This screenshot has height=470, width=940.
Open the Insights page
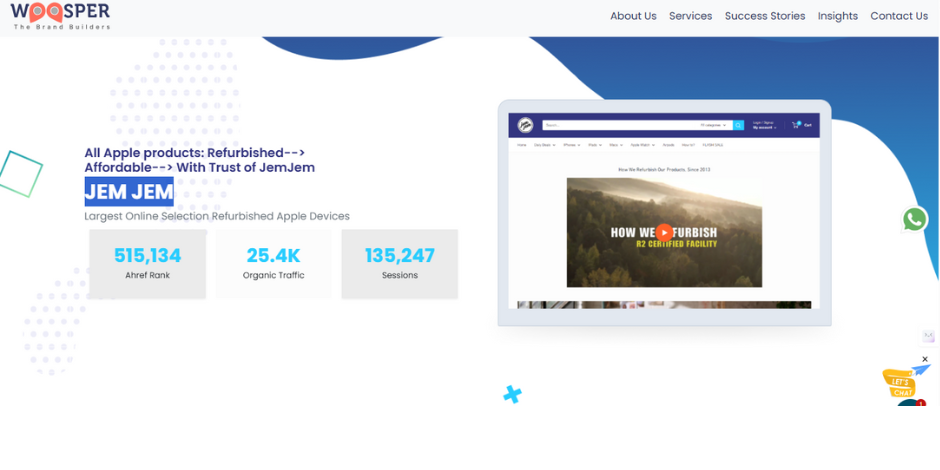point(837,16)
